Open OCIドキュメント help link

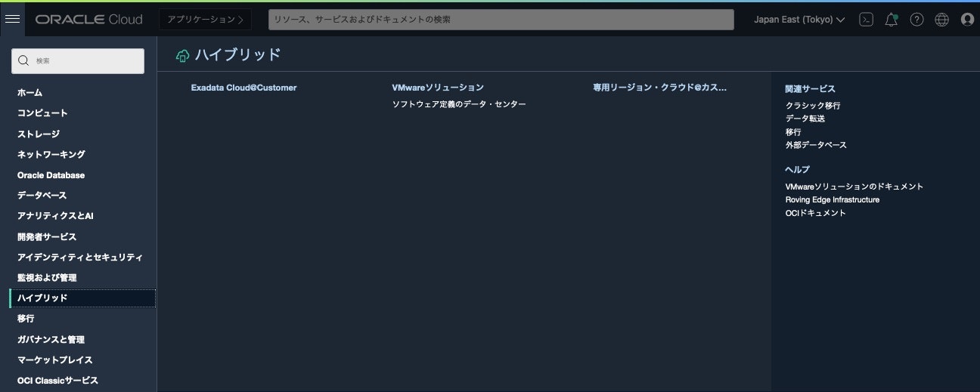(816, 213)
